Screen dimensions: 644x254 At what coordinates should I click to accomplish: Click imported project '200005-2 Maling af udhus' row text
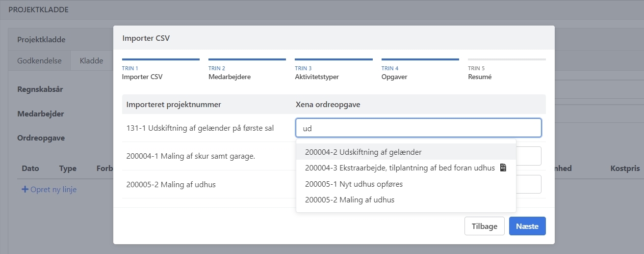tap(171, 184)
